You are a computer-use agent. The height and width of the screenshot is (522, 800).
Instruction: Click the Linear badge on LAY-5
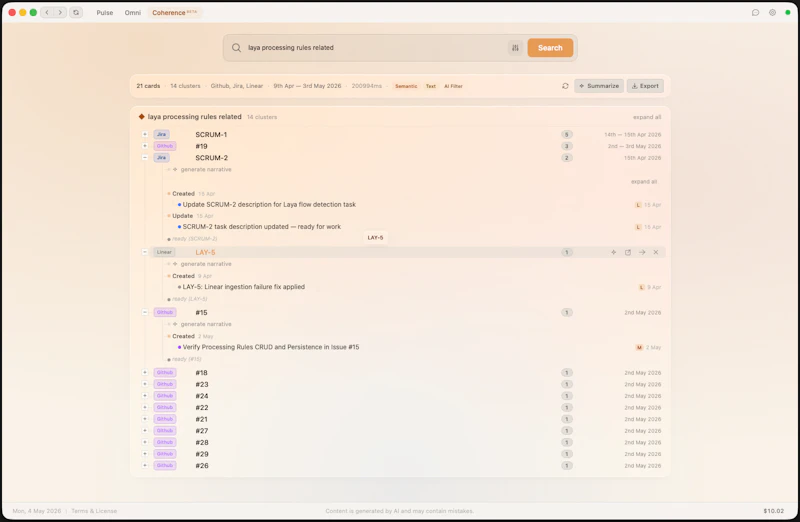pos(164,252)
